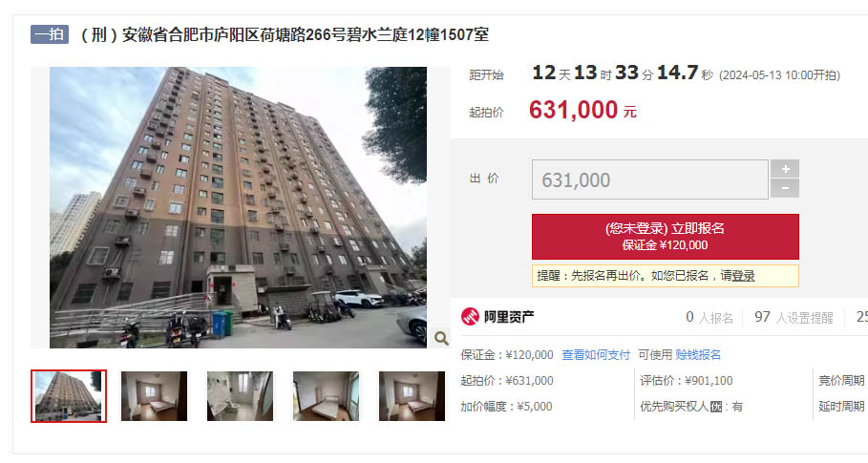
Task: Click the plus button to raise the bid
Action: coord(785,169)
